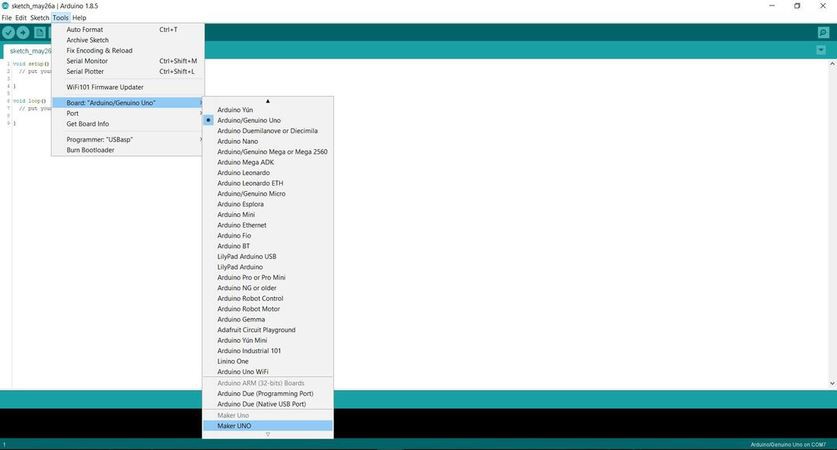Launch WiFi101 Firmware Updater
Screen dimensions: 837x450
(x=128, y=87)
